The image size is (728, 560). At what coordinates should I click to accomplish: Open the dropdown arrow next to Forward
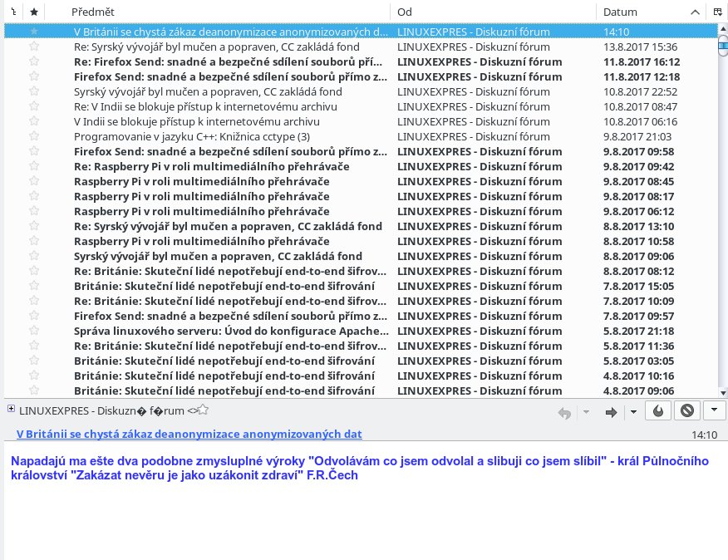[632, 412]
